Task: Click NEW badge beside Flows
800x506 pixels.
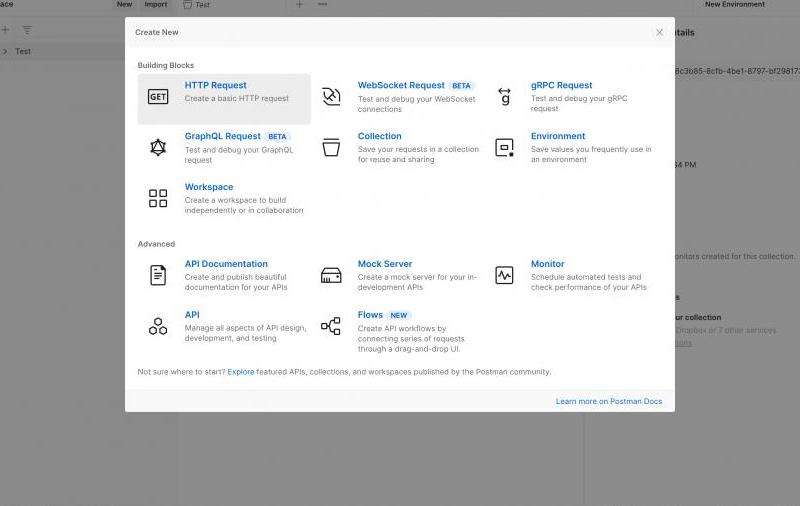Action: tap(398, 315)
